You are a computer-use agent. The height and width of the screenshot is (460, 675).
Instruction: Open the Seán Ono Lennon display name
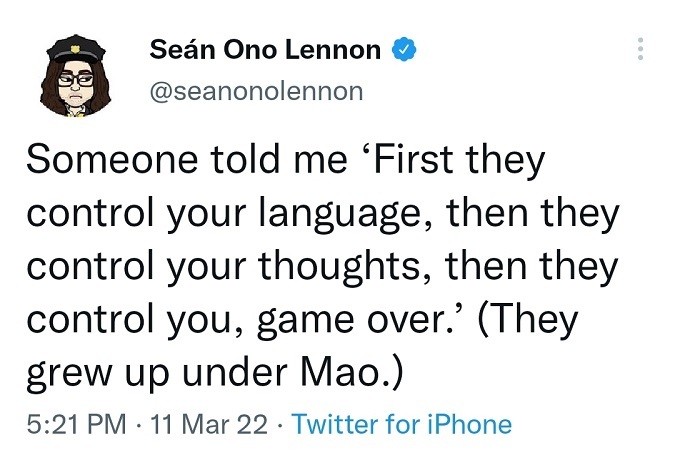[x=265, y=49]
